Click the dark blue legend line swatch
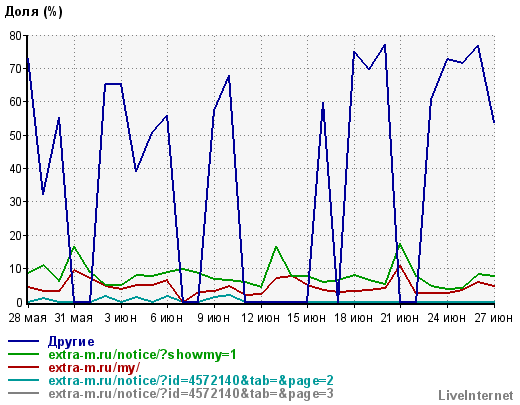The height and width of the screenshot is (405, 520). point(23,341)
